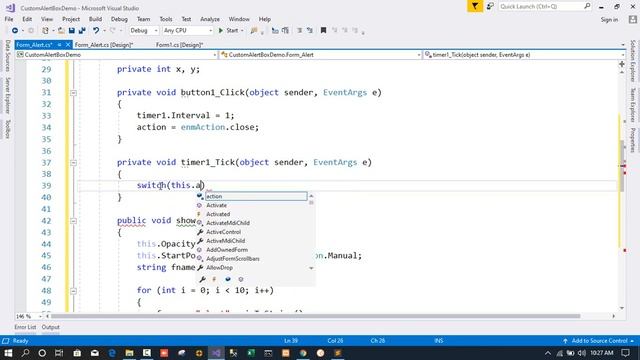Open the CustomAlertBoxDemo.Form_Alert type dropdown
Viewport: 640px width, 360px height.
click(x=320, y=55)
